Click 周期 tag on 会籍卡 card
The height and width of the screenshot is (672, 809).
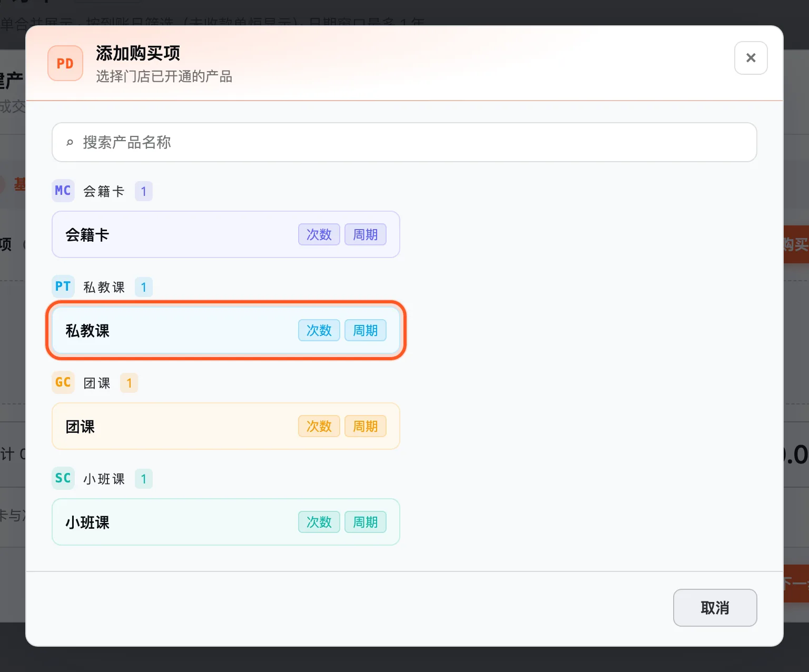click(366, 234)
